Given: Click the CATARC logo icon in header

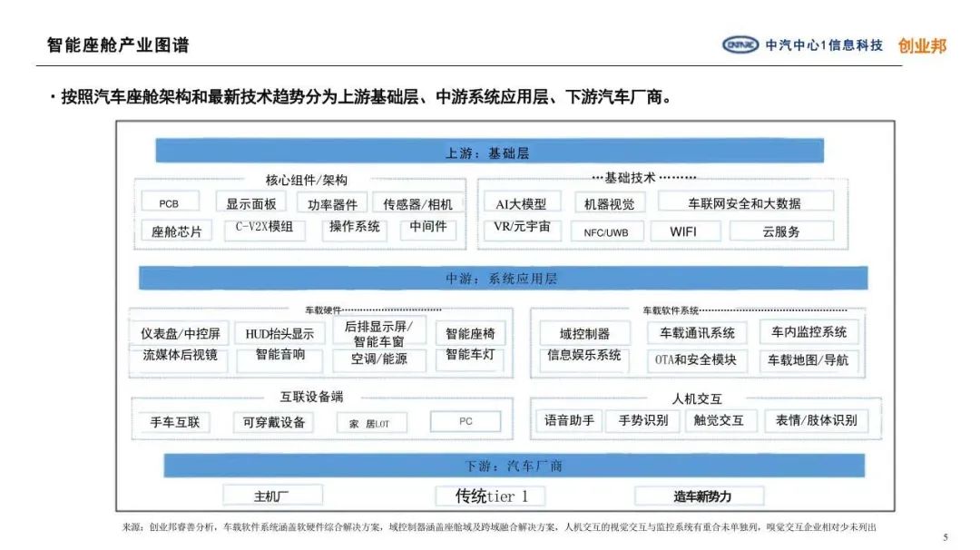Looking at the screenshot, I should (x=740, y=45).
